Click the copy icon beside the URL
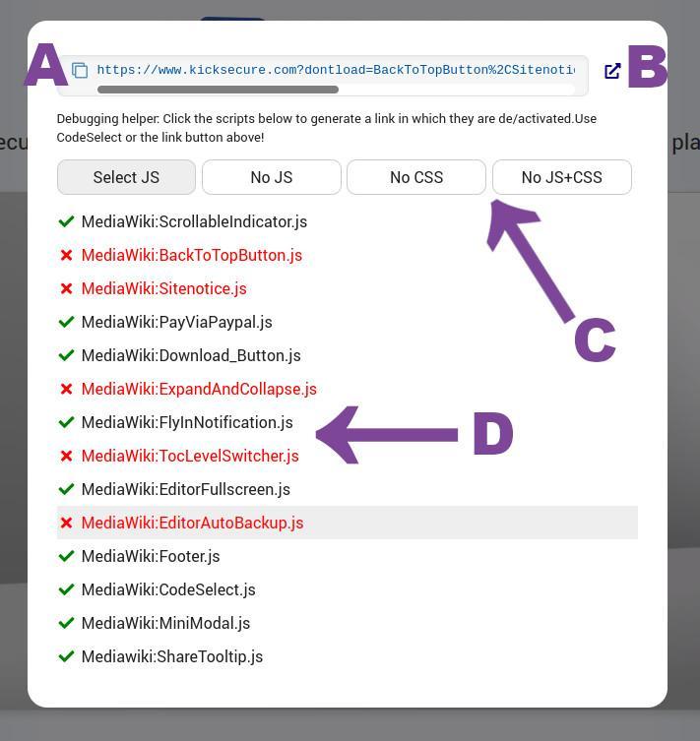The image size is (700, 741). 80,71
